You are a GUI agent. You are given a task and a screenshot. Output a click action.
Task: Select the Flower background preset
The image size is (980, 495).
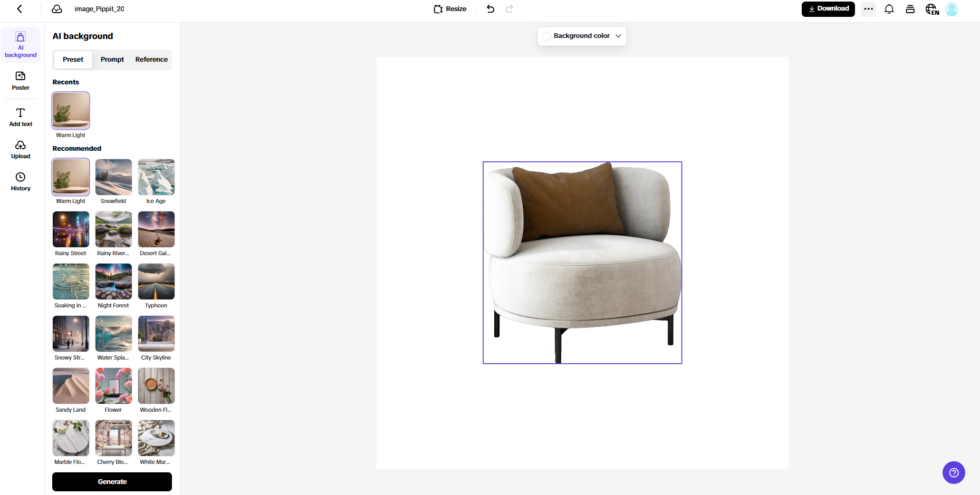click(113, 386)
